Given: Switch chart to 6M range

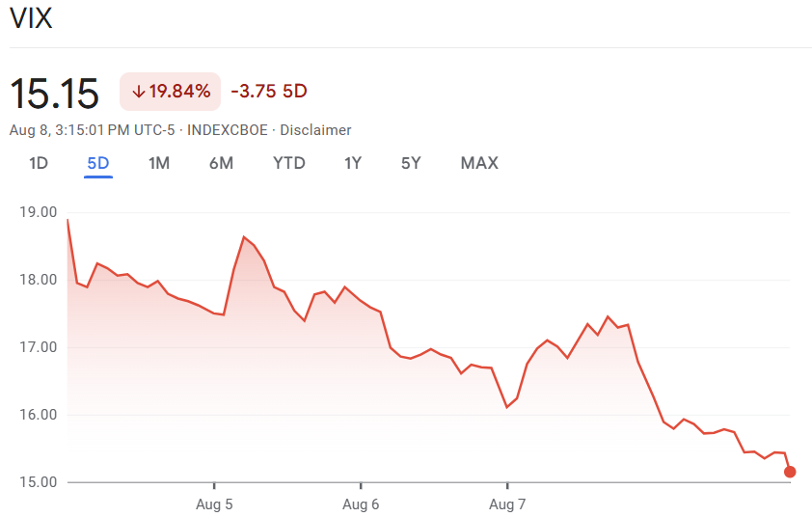Looking at the screenshot, I should (221, 163).
